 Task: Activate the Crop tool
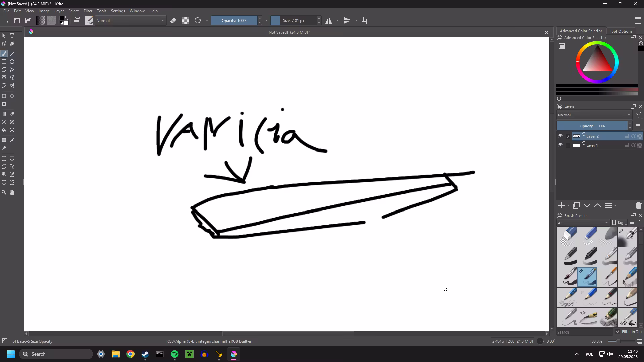pyautogui.click(x=4, y=104)
